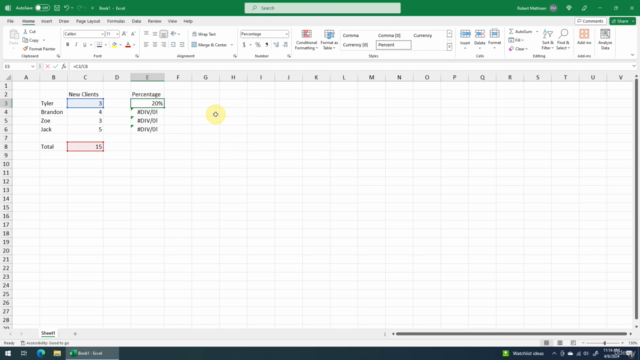Activate the Format Painter
The image size is (640, 360).
click(x=39, y=49)
